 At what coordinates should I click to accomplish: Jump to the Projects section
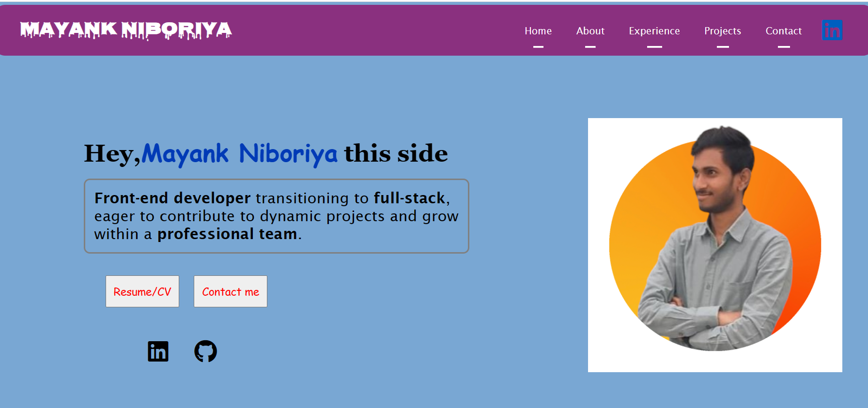point(722,31)
